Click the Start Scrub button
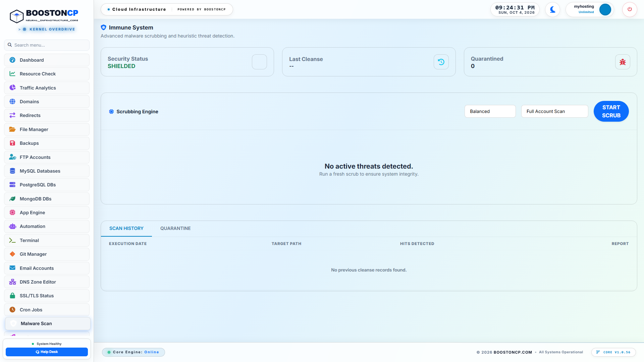This screenshot has height=362, width=644. (x=611, y=111)
